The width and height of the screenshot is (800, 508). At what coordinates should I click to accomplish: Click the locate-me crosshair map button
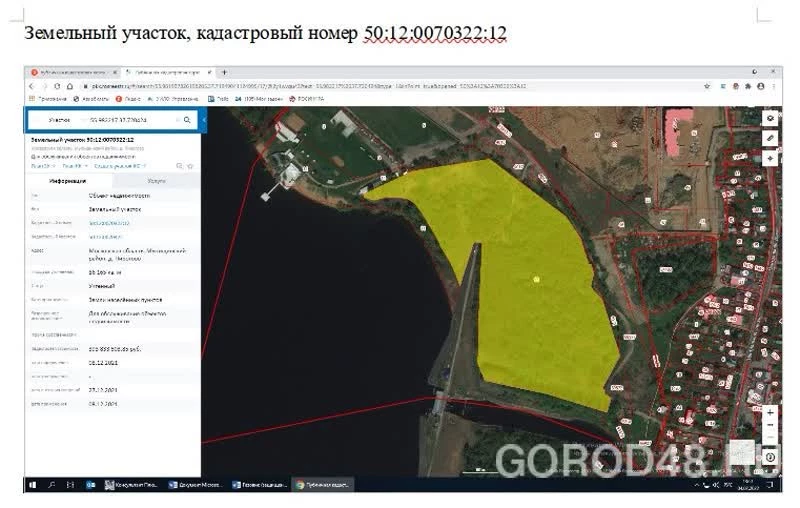(x=770, y=158)
